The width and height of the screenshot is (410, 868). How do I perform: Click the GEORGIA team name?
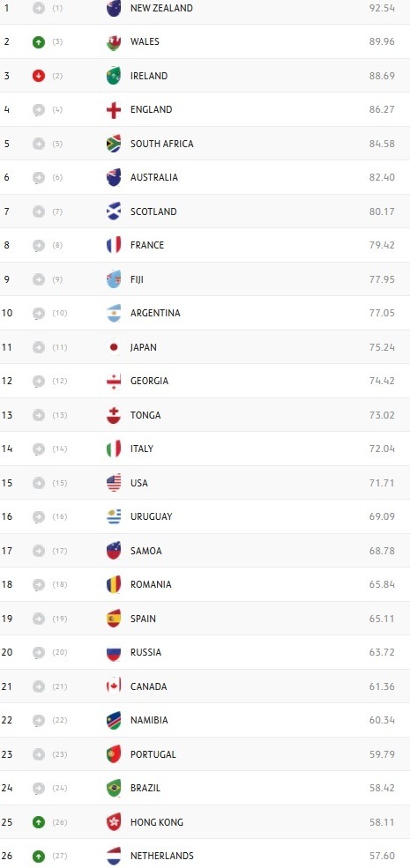coord(149,381)
